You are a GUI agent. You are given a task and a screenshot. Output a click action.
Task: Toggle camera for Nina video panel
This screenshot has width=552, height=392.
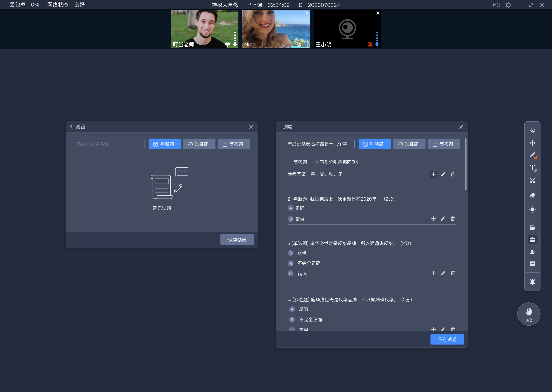(298, 45)
